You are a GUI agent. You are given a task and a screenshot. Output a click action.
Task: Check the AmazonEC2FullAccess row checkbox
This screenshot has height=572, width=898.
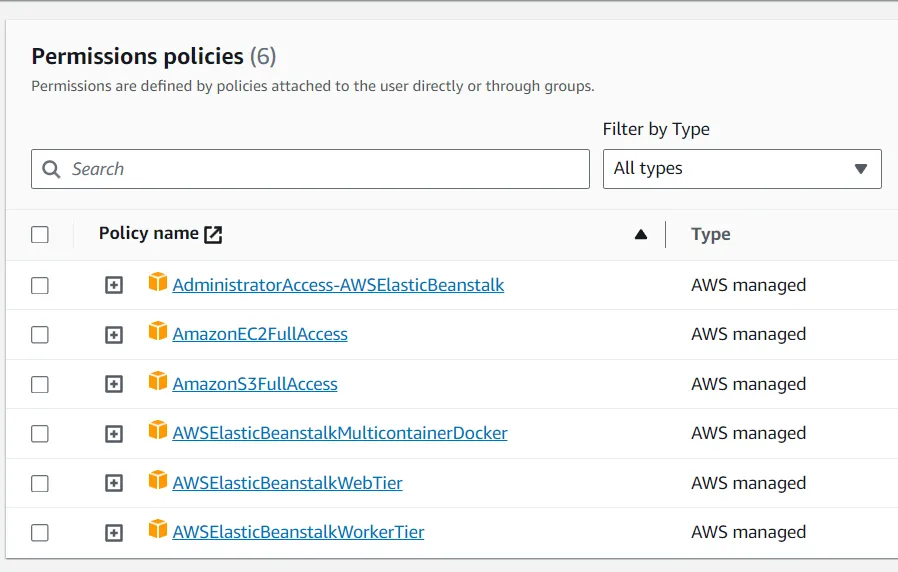40,335
